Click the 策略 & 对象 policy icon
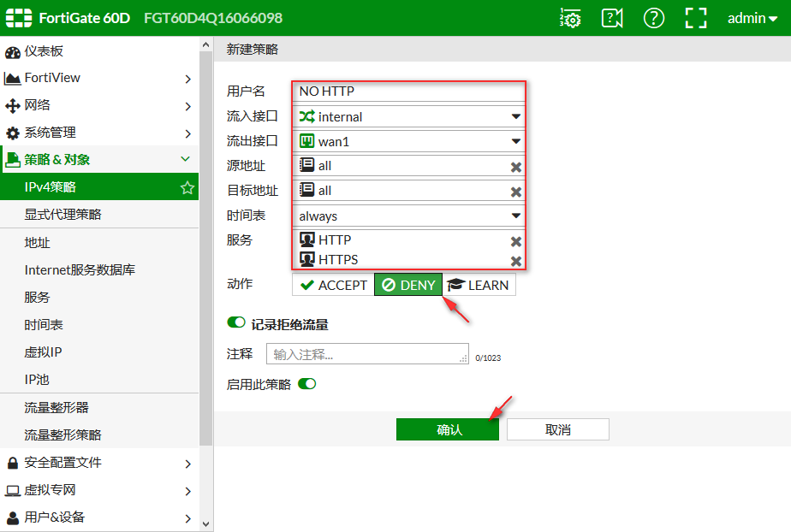791x532 pixels. tap(12, 160)
